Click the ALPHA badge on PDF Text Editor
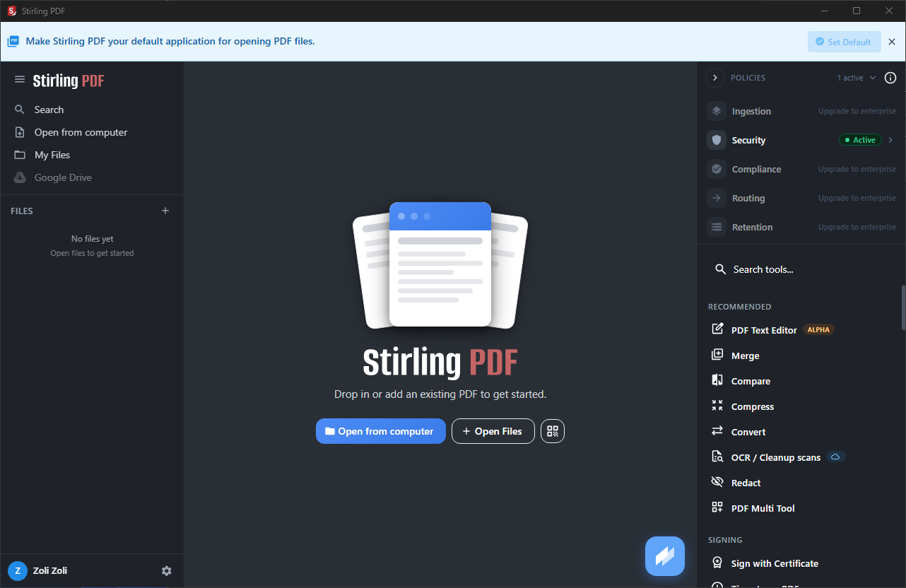Screen dimensions: 906x588 click(x=818, y=329)
